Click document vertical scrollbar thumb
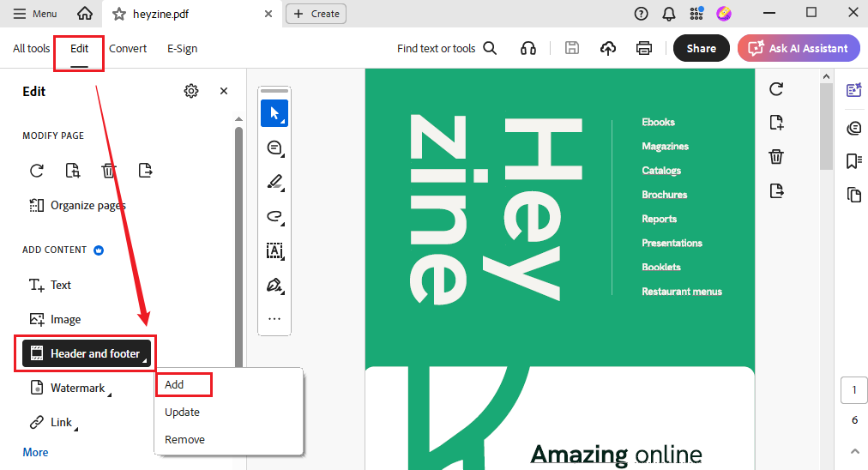 (827, 127)
